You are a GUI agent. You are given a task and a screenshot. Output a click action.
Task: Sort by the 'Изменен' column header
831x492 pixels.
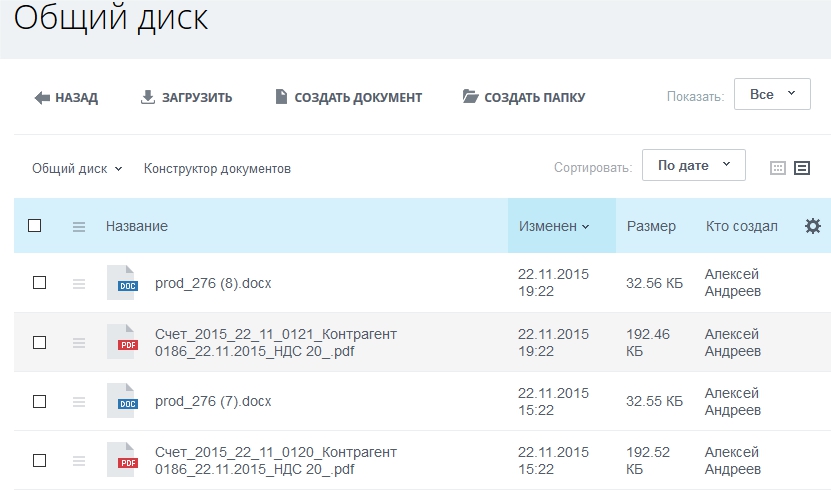point(553,226)
